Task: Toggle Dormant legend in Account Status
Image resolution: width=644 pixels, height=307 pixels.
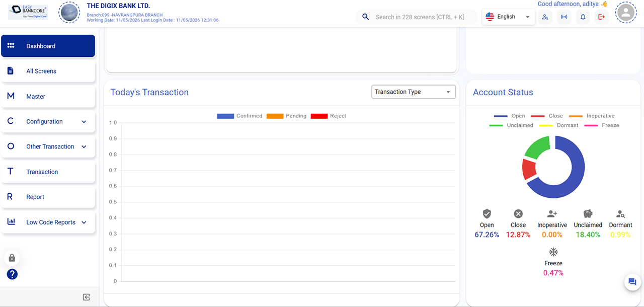Action: tap(559, 125)
